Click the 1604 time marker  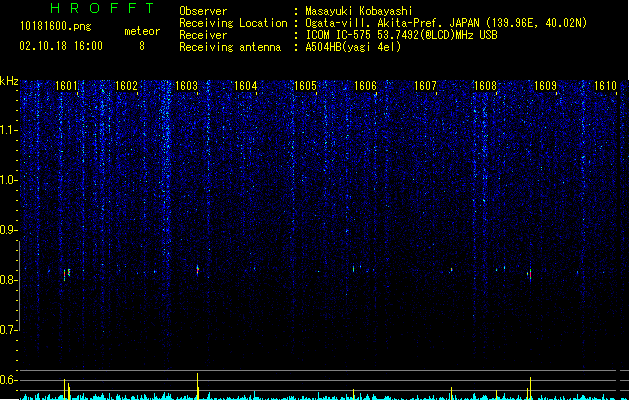pyautogui.click(x=246, y=86)
